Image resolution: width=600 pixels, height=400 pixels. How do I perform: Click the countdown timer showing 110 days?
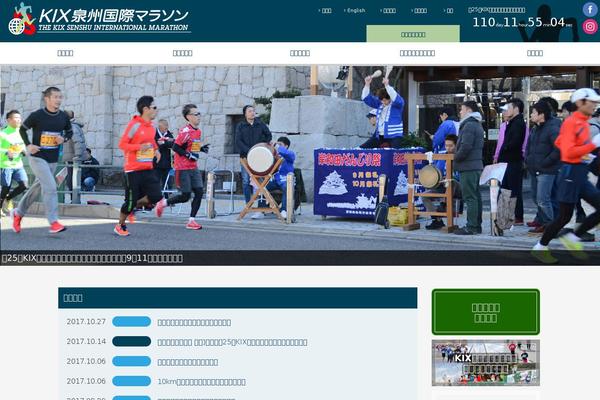tap(522, 22)
